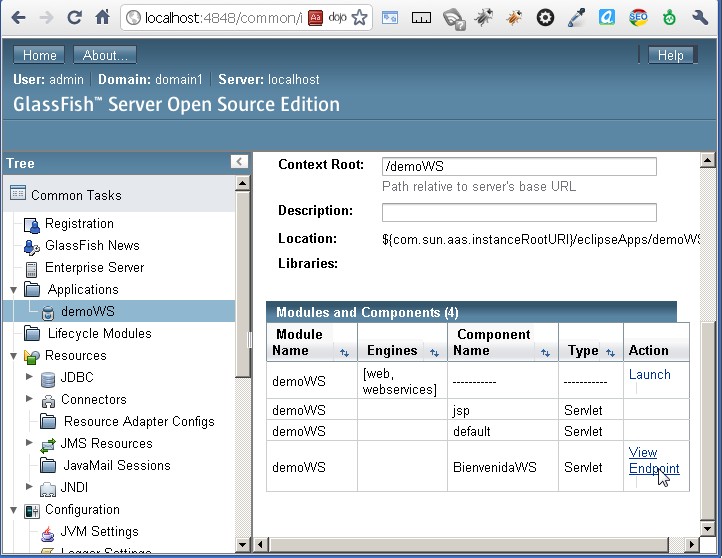This screenshot has width=722, height=558.
Task: Click the Registration tree icon
Action: click(x=32, y=225)
